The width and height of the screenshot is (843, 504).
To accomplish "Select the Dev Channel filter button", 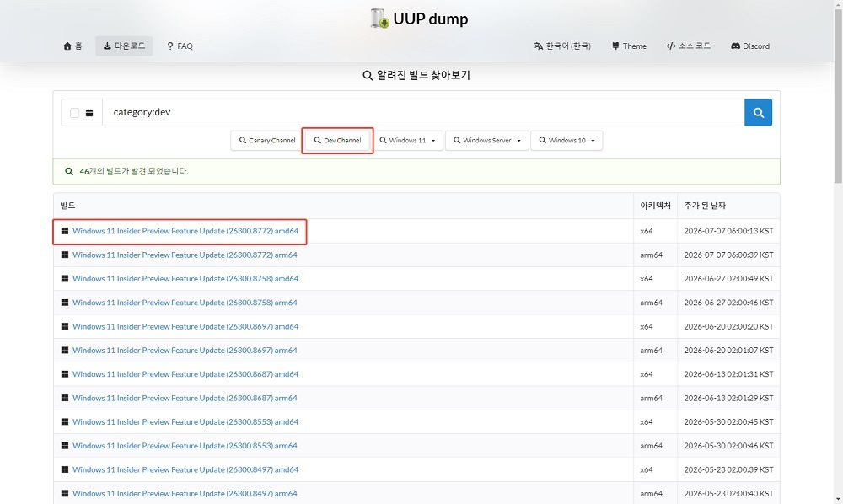I will tap(338, 140).
